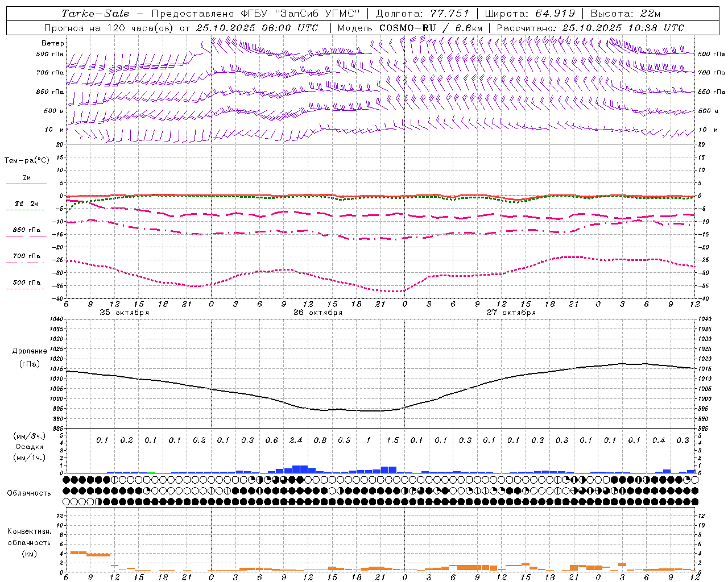Click the 'Широта: 64.919' latitude value
The image size is (728, 582).
click(530, 14)
